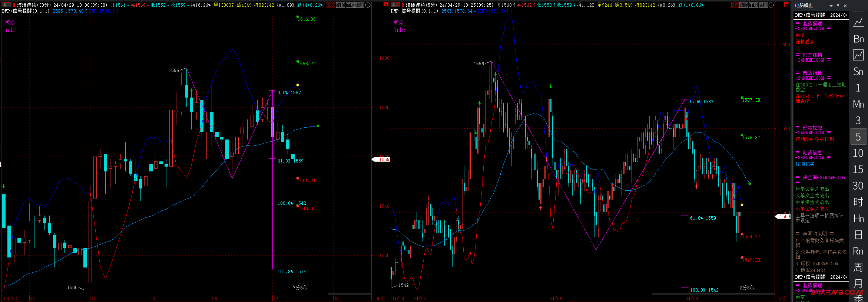The height and width of the screenshot is (302, 868).
Task: Toggle 下载 on the left chart
Action: [x=350, y=5]
